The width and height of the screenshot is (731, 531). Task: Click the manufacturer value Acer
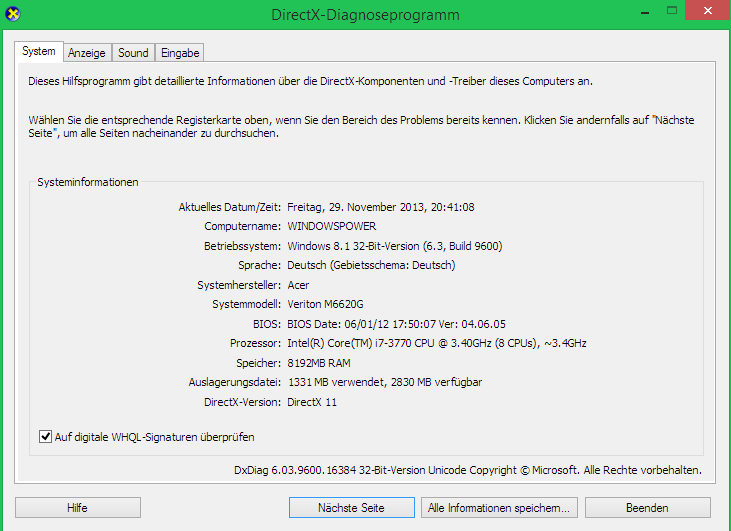298,285
